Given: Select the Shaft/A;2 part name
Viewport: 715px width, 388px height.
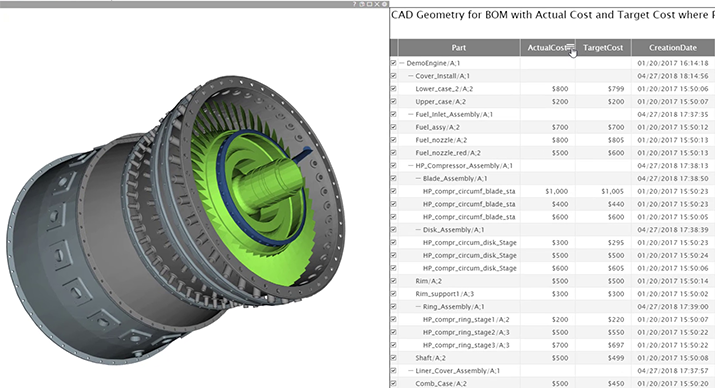Looking at the screenshot, I should (x=430, y=358).
